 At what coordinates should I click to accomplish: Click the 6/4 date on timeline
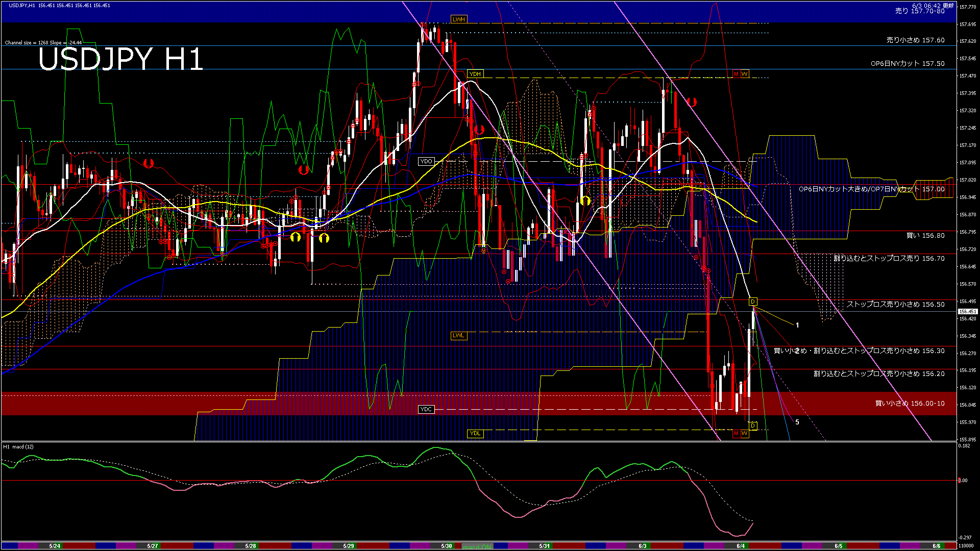point(741,546)
